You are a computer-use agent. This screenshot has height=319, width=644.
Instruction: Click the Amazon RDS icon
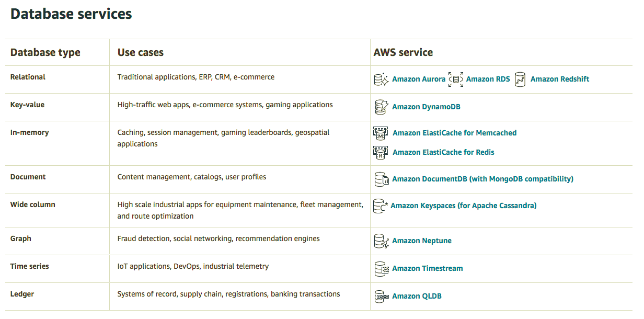click(456, 79)
